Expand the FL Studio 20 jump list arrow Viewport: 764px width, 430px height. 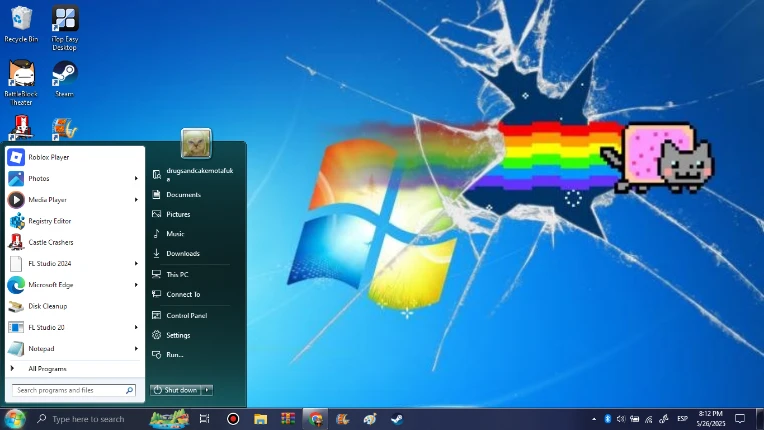(x=136, y=327)
